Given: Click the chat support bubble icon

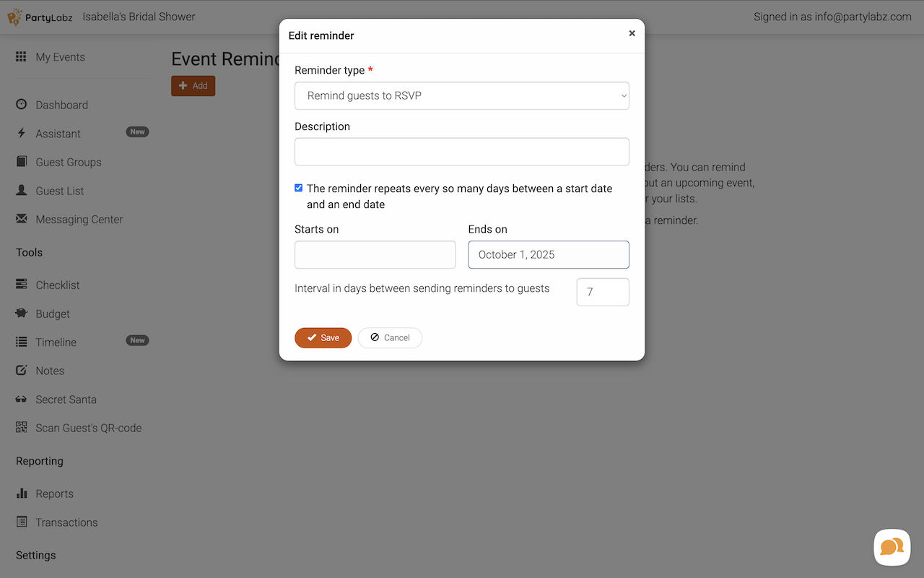Looking at the screenshot, I should tap(892, 547).
